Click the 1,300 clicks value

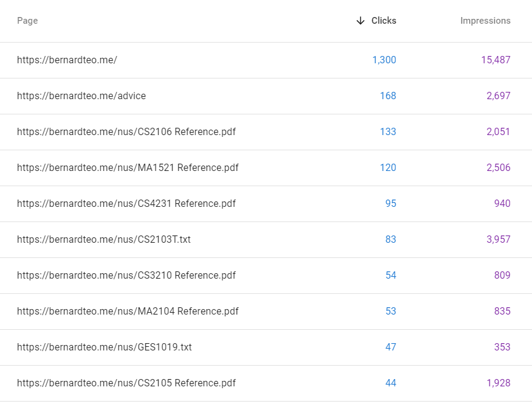(x=384, y=60)
